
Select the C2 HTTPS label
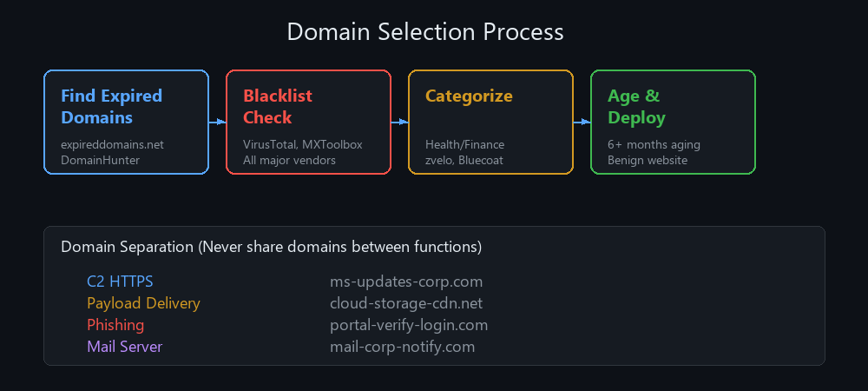pyautogui.click(x=120, y=282)
